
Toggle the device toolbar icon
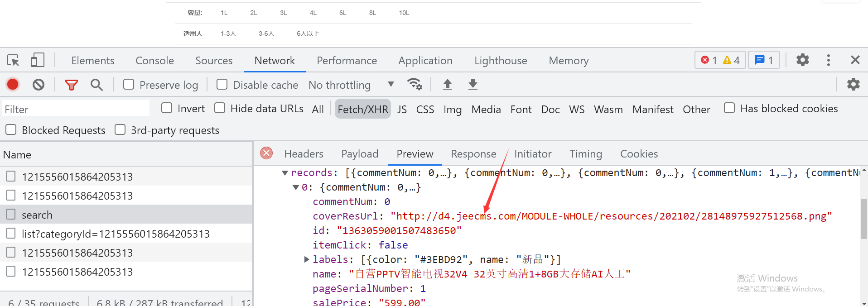coord(37,60)
